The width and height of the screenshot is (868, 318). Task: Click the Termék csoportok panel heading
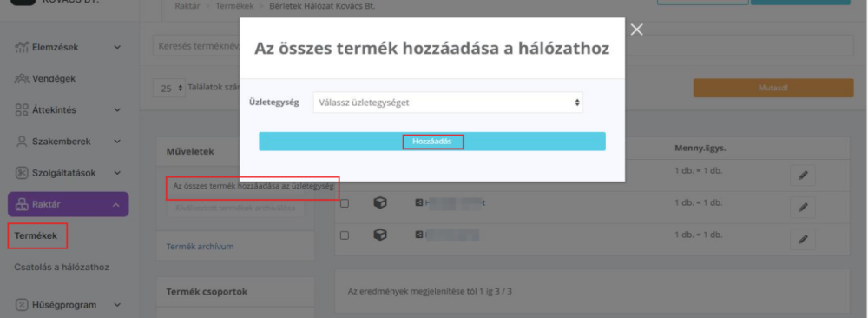coord(207,291)
